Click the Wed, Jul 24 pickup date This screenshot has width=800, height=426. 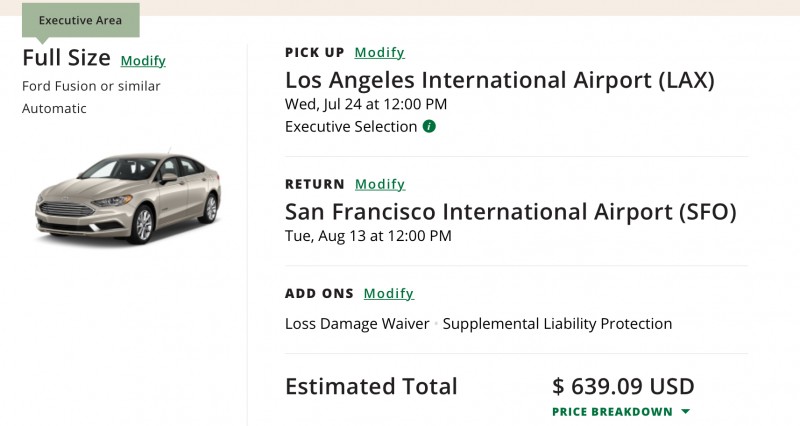pos(366,104)
